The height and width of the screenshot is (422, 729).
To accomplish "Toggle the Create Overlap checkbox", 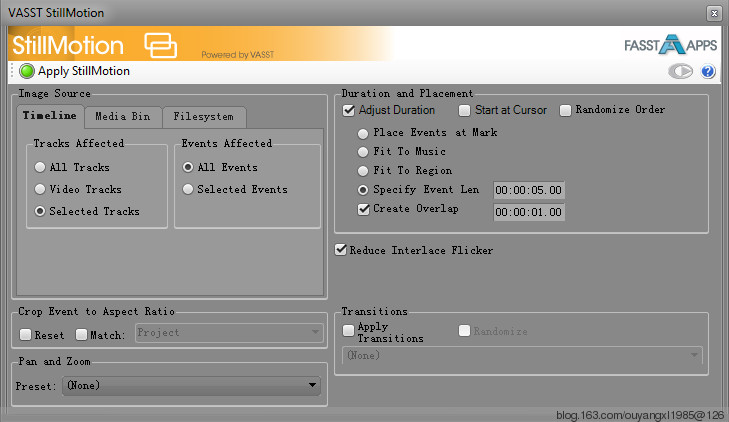I will click(364, 210).
